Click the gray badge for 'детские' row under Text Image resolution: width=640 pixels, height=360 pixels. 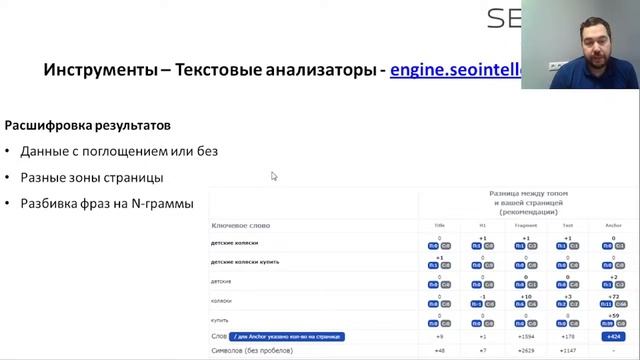point(574,284)
